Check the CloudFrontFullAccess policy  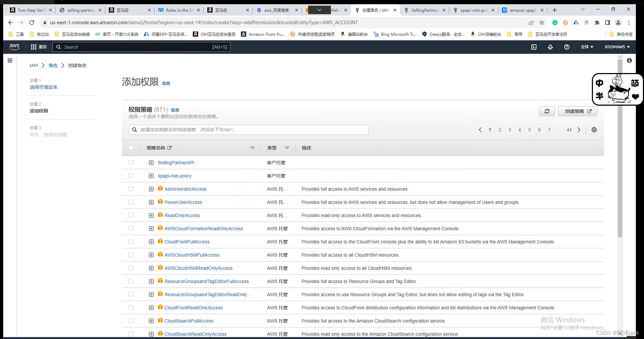131,241
